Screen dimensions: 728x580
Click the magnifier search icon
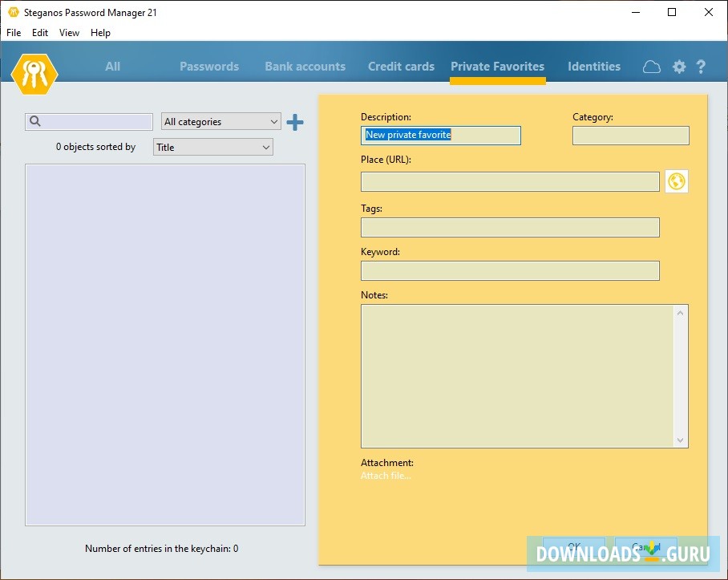point(35,122)
